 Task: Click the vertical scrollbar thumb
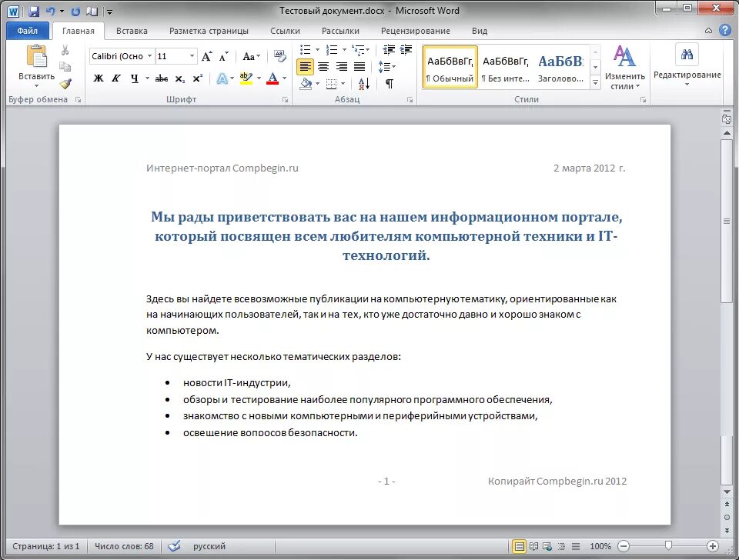point(726,222)
